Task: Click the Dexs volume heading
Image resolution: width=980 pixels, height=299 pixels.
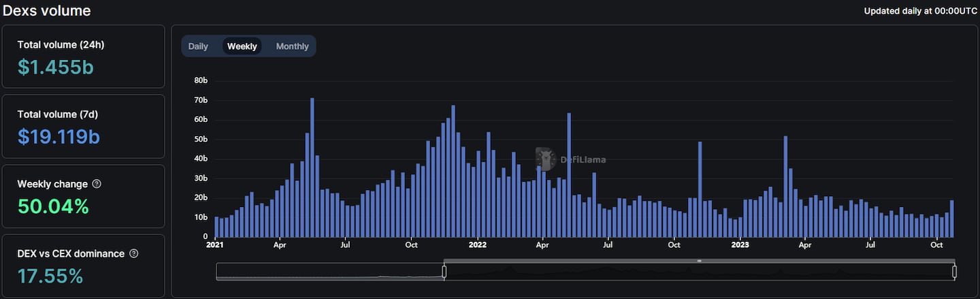Action: coord(47,11)
